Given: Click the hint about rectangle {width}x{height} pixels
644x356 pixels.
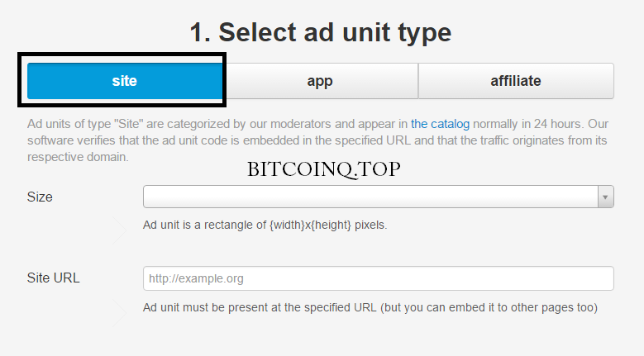Looking at the screenshot, I should 265,225.
